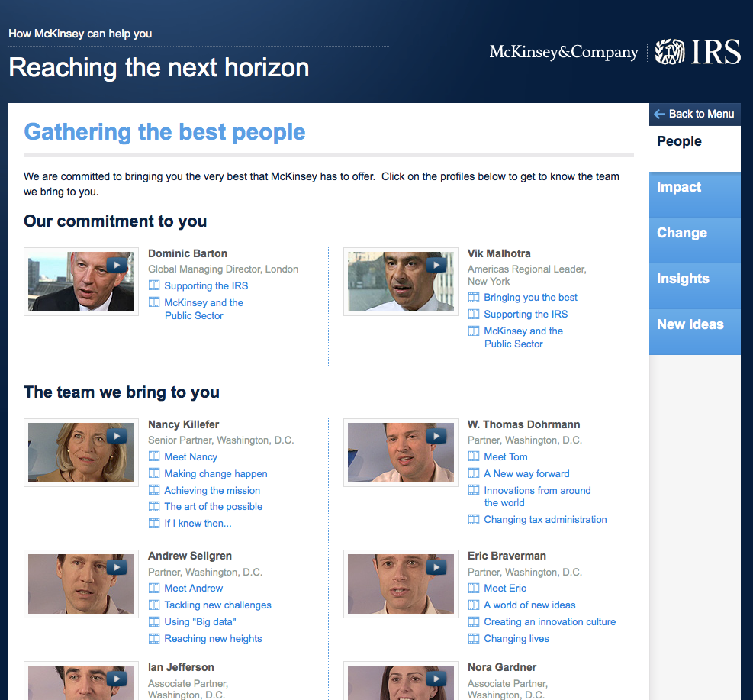
Task: Click film icon beside 'A world of new ideas'
Action: pos(474,605)
